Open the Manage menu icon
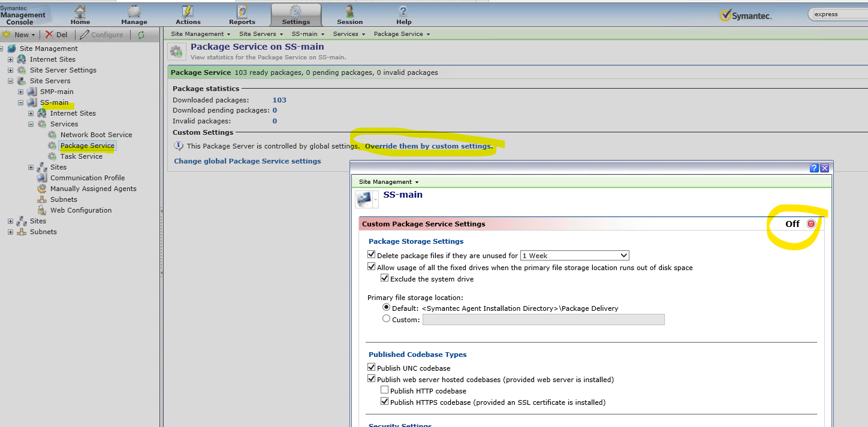This screenshot has width=868, height=427. click(x=134, y=11)
